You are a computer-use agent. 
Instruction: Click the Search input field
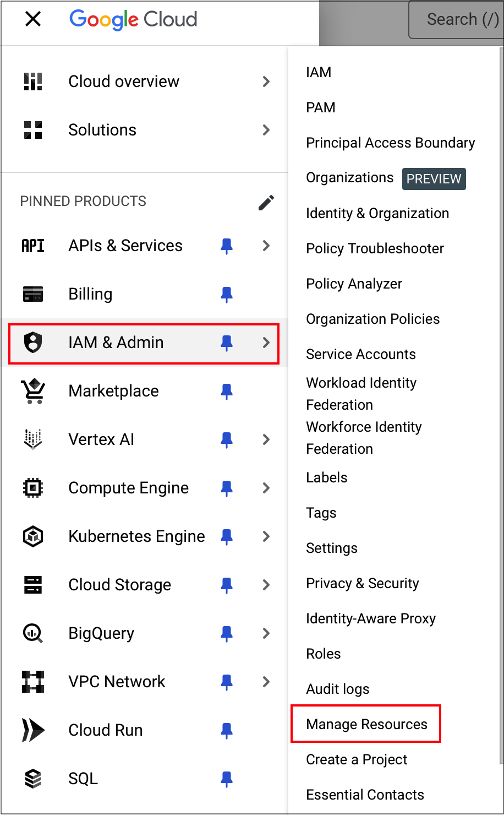click(457, 20)
